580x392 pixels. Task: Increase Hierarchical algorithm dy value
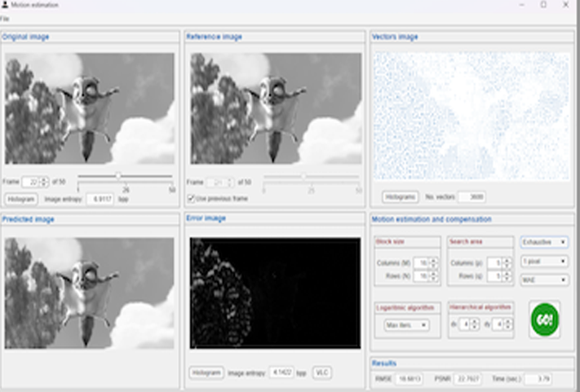click(x=508, y=322)
